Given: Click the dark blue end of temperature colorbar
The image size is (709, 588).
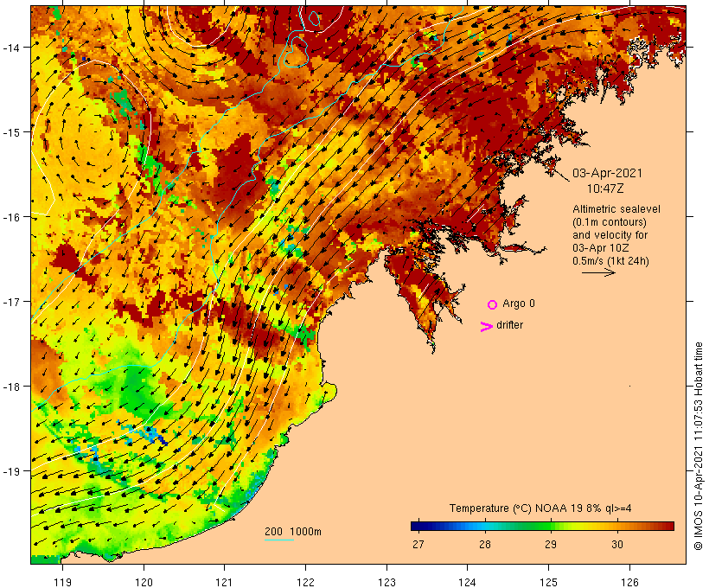Looking at the screenshot, I should (418, 526).
